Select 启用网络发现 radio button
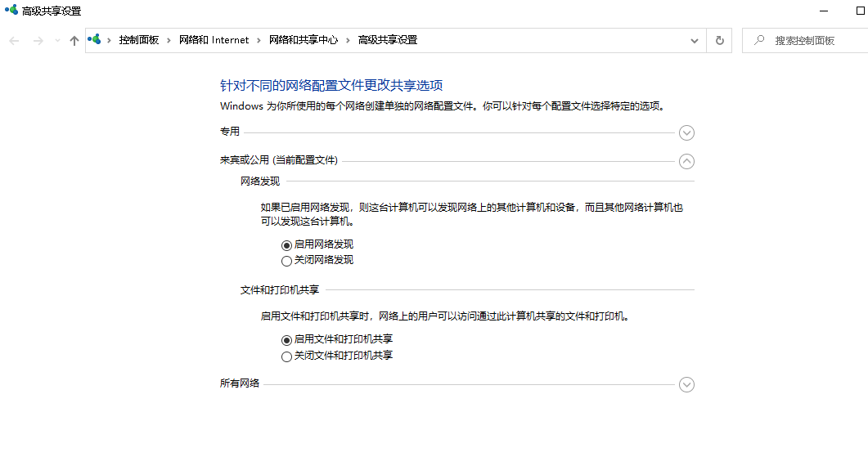This screenshot has width=868, height=475. tap(286, 245)
